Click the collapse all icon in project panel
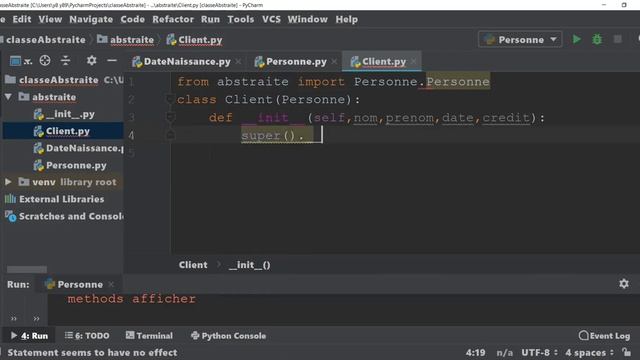Viewport: 640px width, 360px height. (x=65, y=61)
